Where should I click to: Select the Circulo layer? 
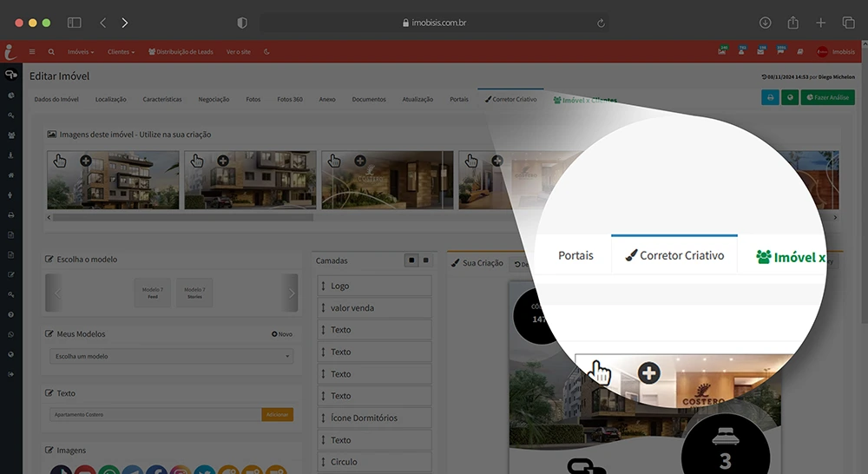pos(374,462)
